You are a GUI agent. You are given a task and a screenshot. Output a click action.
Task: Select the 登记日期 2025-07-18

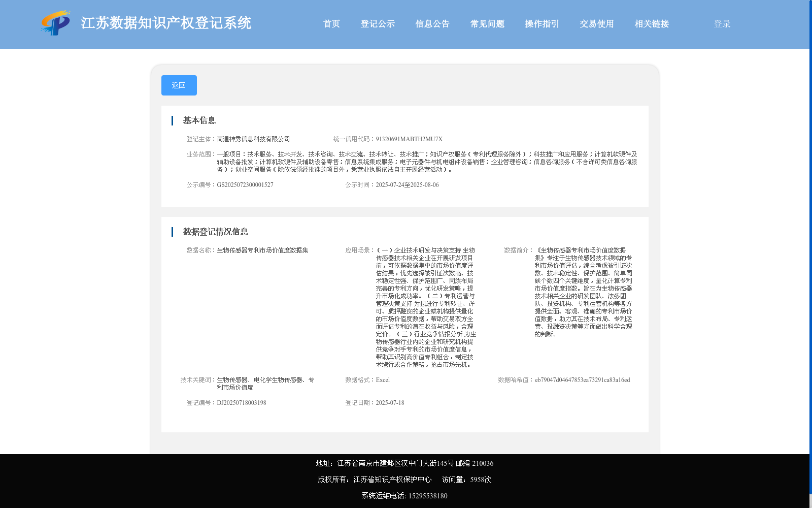tap(390, 403)
